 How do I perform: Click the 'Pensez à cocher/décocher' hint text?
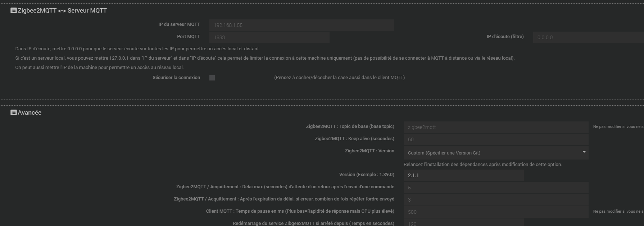[x=339, y=78]
